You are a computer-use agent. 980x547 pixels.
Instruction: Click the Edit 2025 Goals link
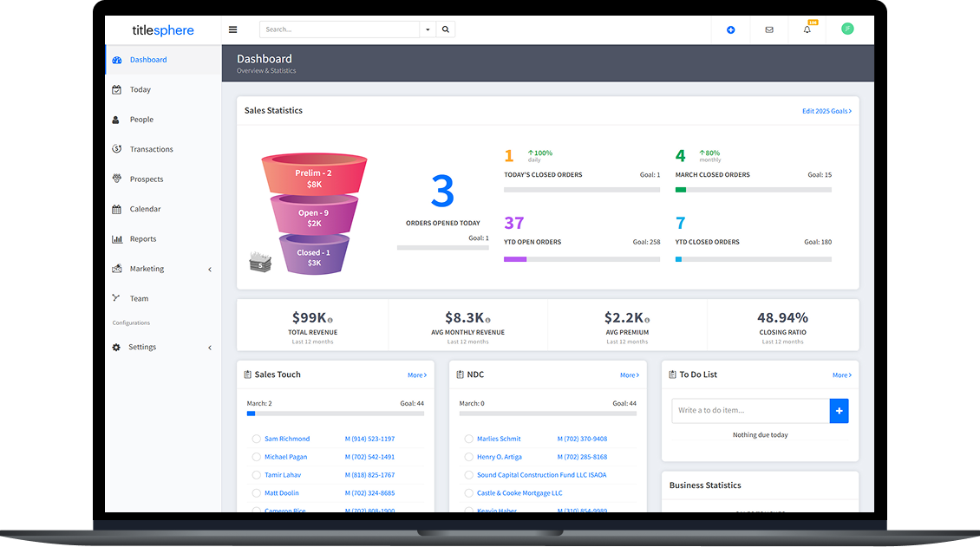(x=826, y=111)
